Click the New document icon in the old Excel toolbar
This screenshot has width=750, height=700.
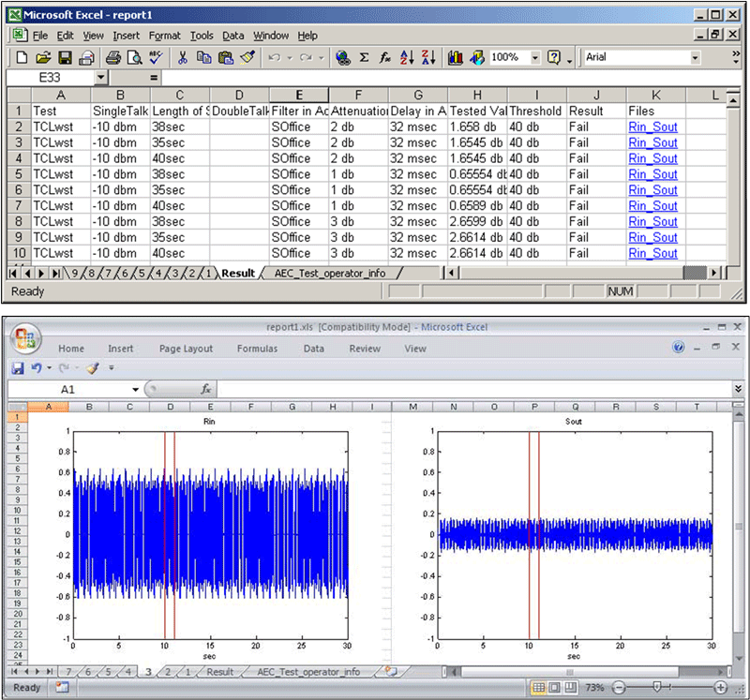(22, 58)
